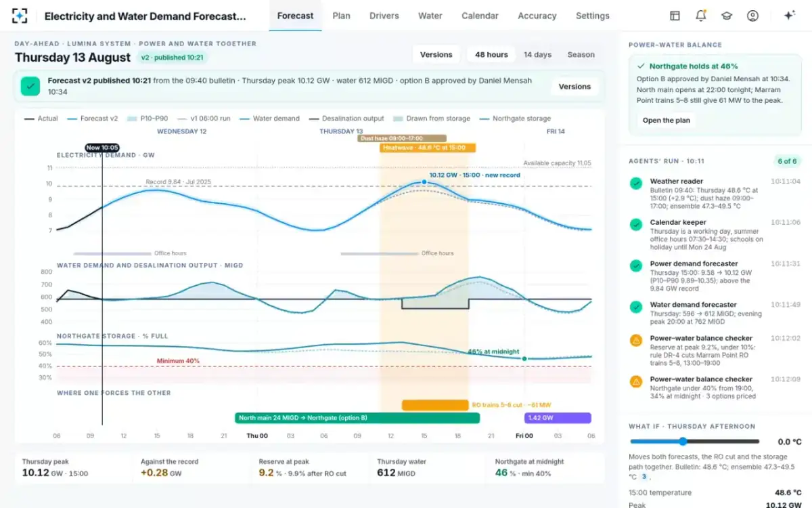Viewport: 812px width, 508px height.
Task: Click warning icon for Northgate under 40% alert
Action: point(635,381)
